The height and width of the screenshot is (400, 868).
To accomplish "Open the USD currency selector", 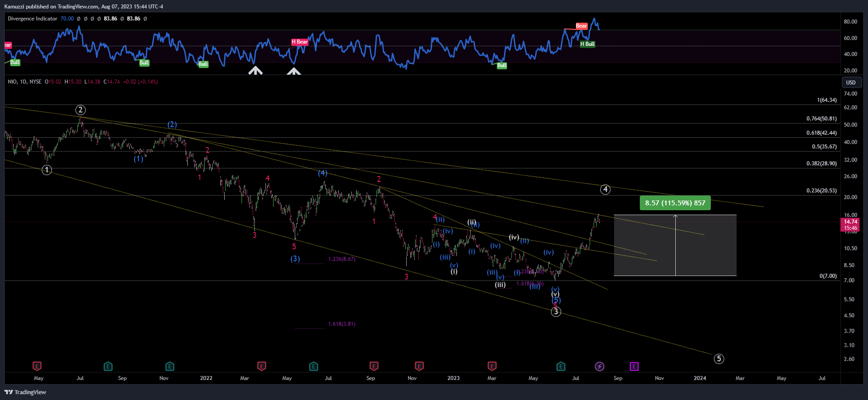I will coord(852,82).
